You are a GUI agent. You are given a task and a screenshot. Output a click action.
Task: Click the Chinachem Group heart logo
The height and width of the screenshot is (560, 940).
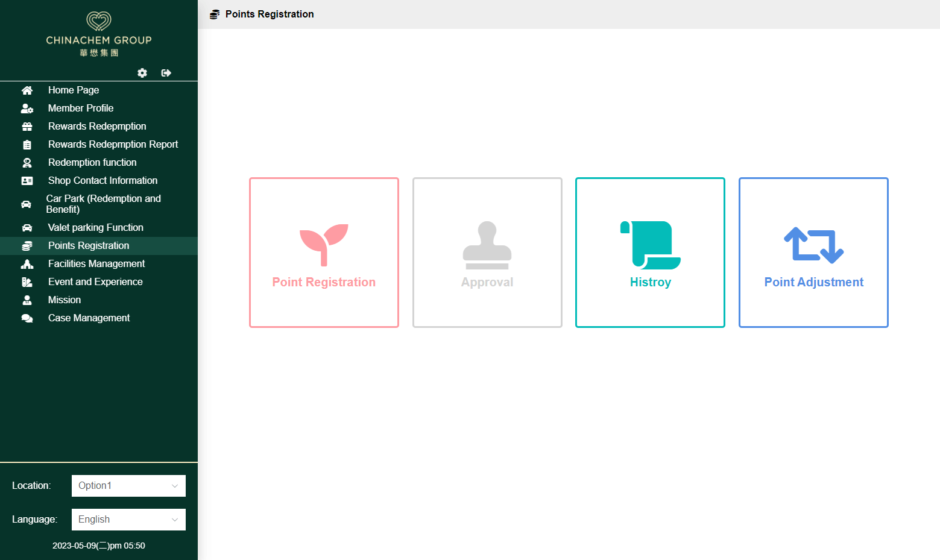click(99, 21)
